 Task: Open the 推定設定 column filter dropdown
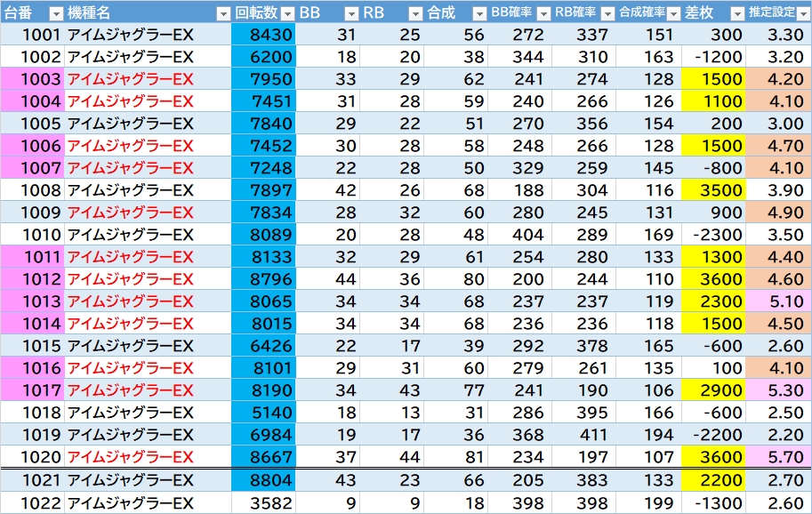click(x=803, y=13)
